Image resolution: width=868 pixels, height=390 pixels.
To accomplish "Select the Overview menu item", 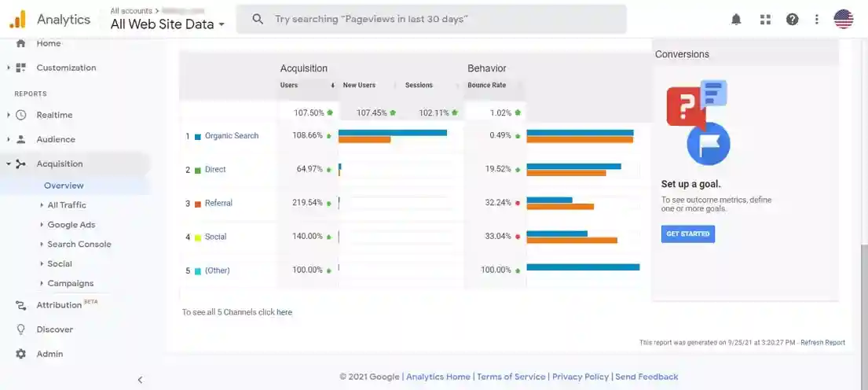I will pyautogui.click(x=64, y=186).
